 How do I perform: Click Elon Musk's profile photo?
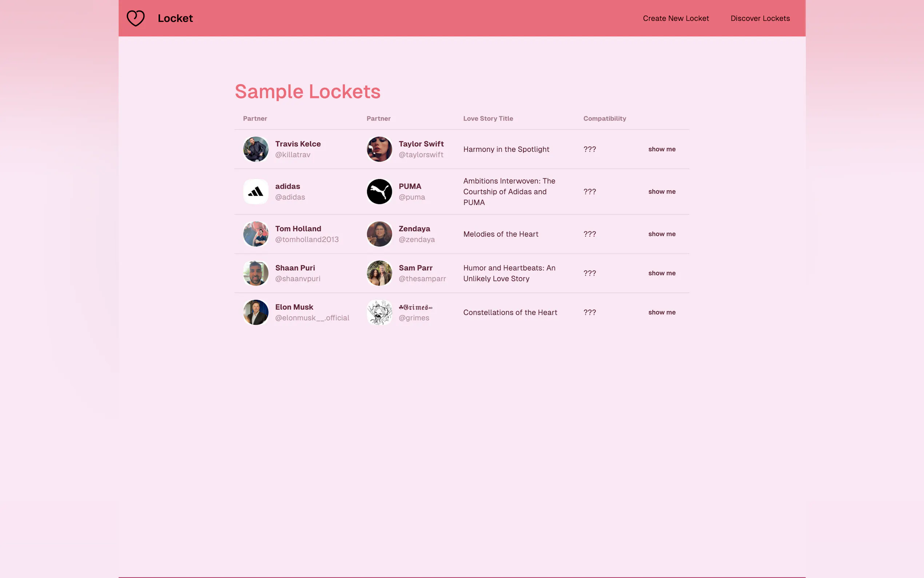(x=255, y=312)
